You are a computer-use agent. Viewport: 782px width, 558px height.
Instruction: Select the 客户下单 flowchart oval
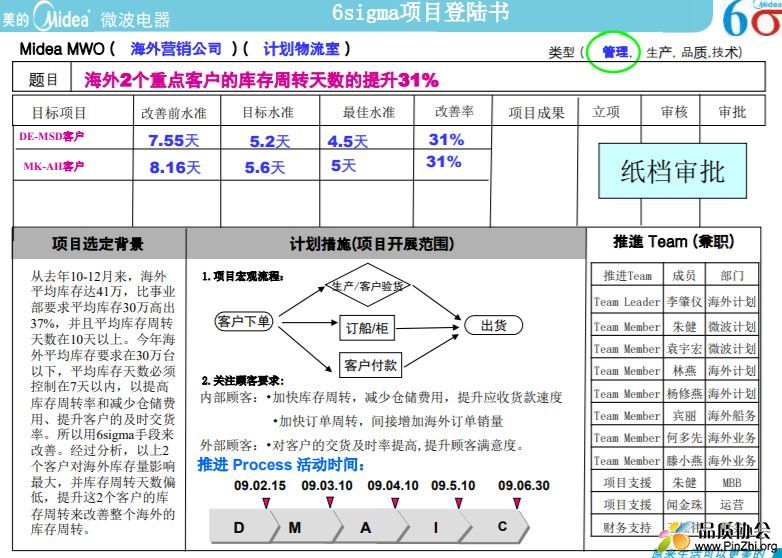tap(244, 321)
